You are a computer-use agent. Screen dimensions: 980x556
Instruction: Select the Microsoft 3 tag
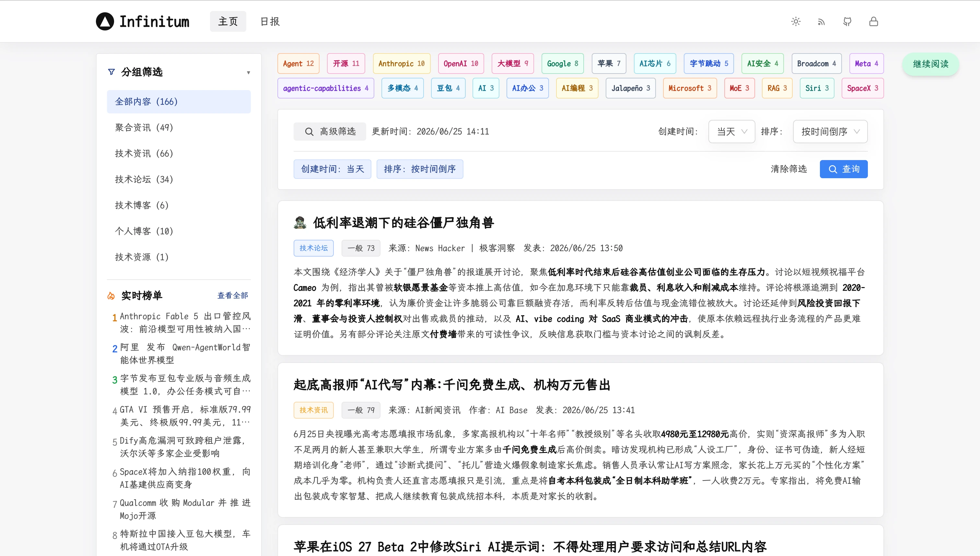click(x=690, y=88)
